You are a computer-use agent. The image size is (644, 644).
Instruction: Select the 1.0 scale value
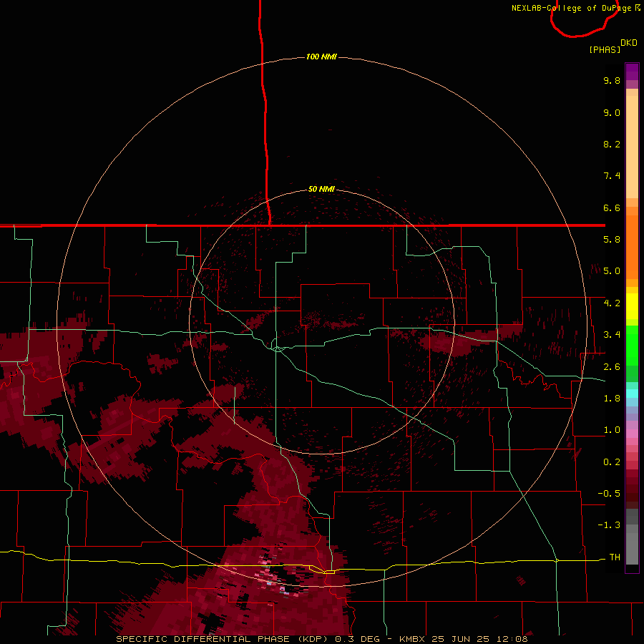pyautogui.click(x=612, y=430)
